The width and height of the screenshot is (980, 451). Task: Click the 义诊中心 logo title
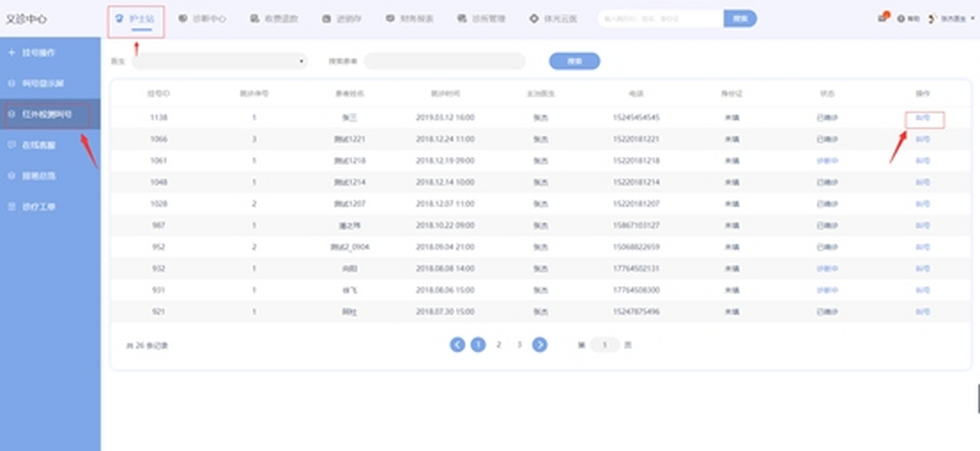point(26,19)
